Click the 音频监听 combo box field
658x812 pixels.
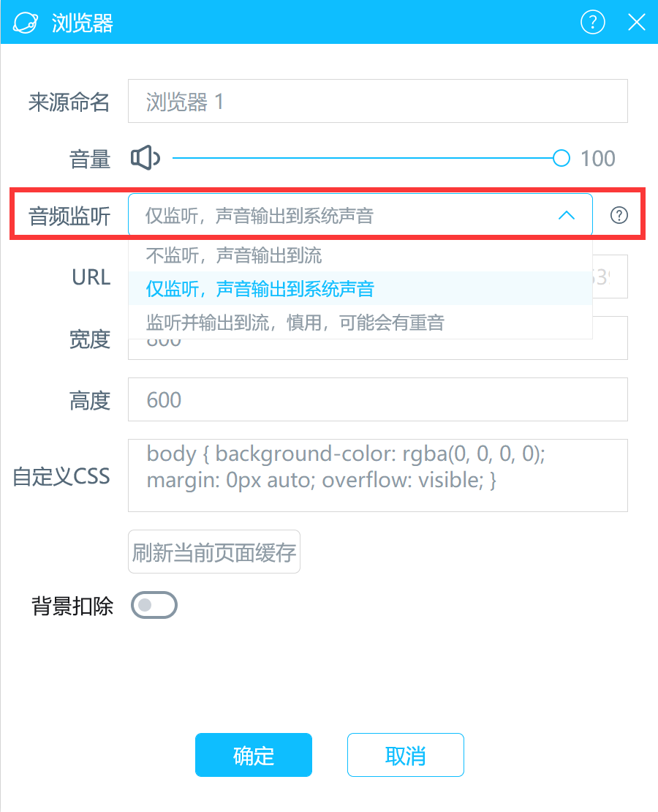click(x=360, y=215)
